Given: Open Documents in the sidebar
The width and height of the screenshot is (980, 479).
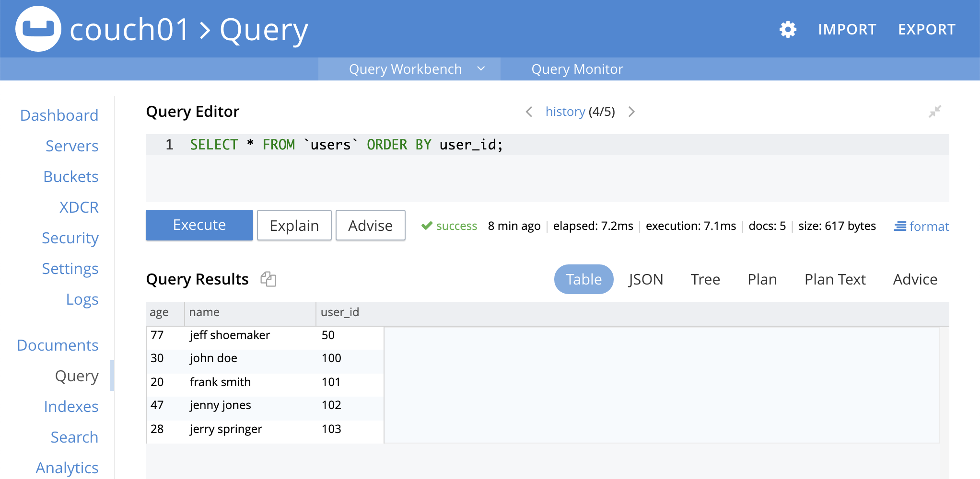Looking at the screenshot, I should pos(58,345).
